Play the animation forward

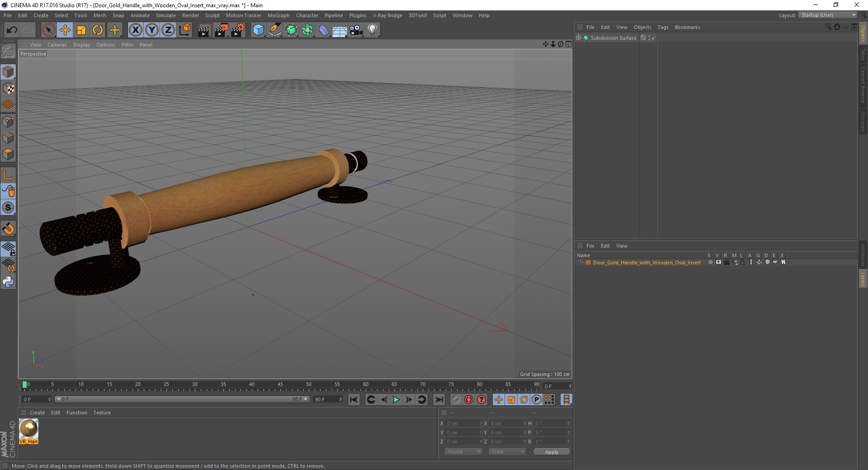[x=396, y=399]
